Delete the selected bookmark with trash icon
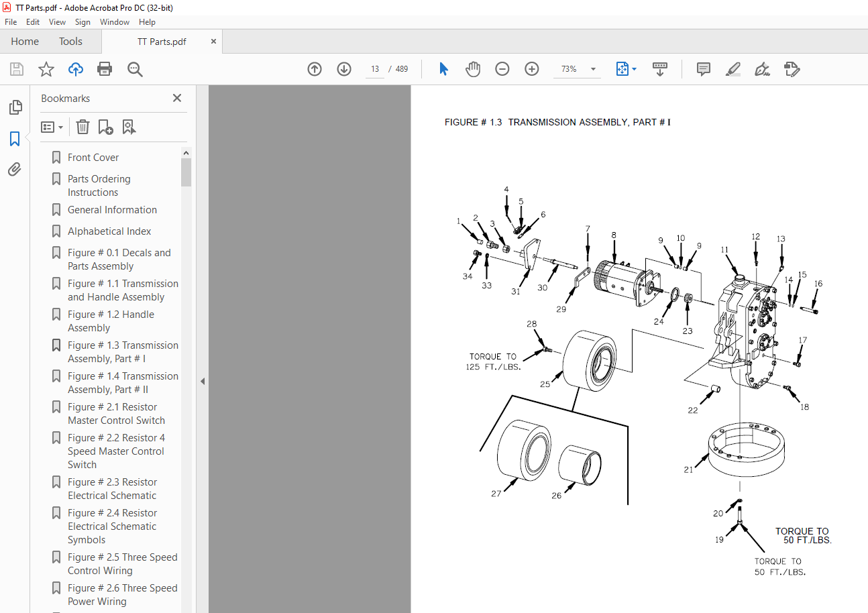 pyautogui.click(x=83, y=127)
